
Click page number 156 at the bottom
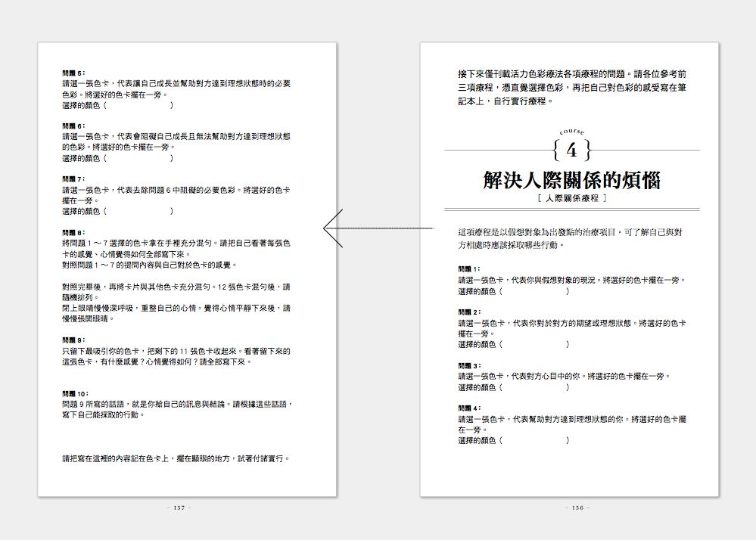point(577,507)
